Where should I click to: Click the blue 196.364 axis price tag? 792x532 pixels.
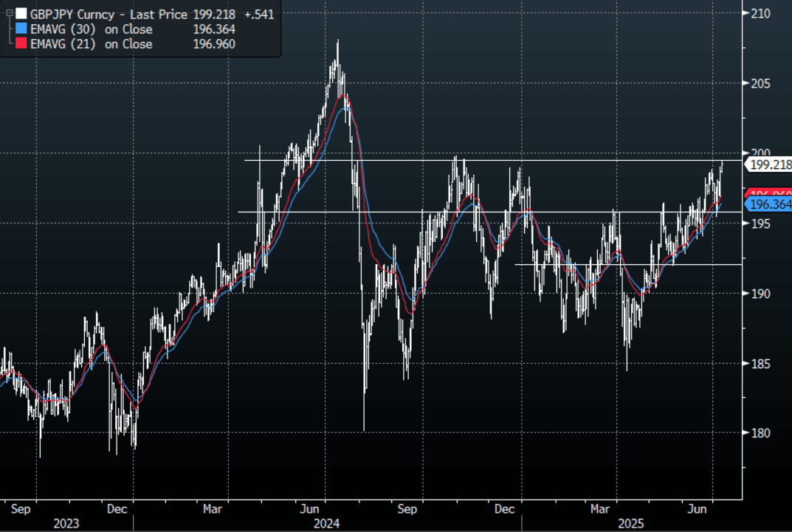pyautogui.click(x=769, y=204)
